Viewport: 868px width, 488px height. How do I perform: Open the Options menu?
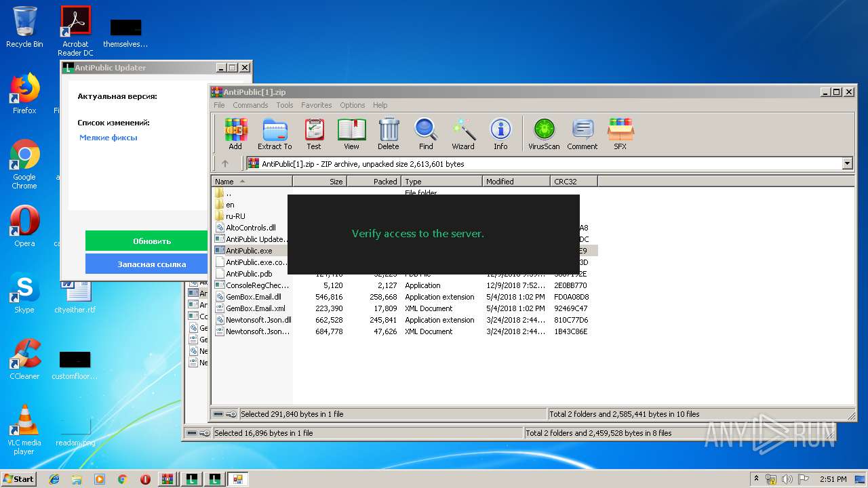353,105
